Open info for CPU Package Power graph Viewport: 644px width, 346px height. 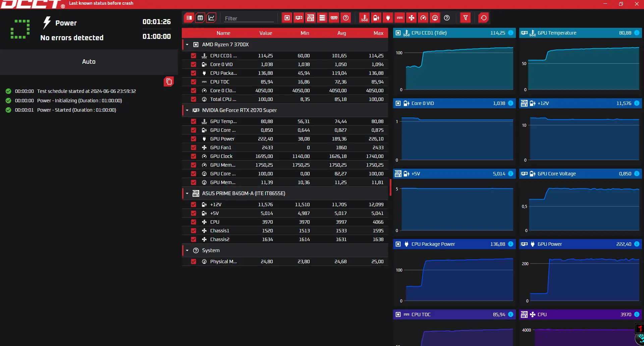(x=511, y=244)
